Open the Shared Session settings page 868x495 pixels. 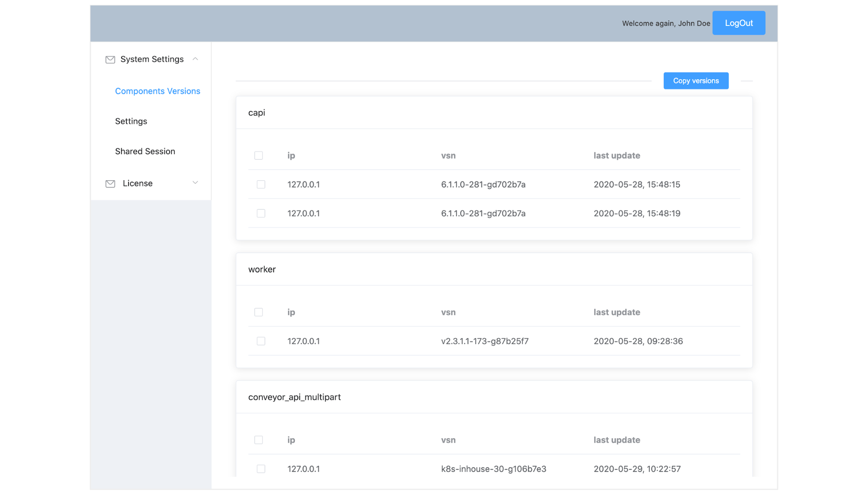point(145,151)
